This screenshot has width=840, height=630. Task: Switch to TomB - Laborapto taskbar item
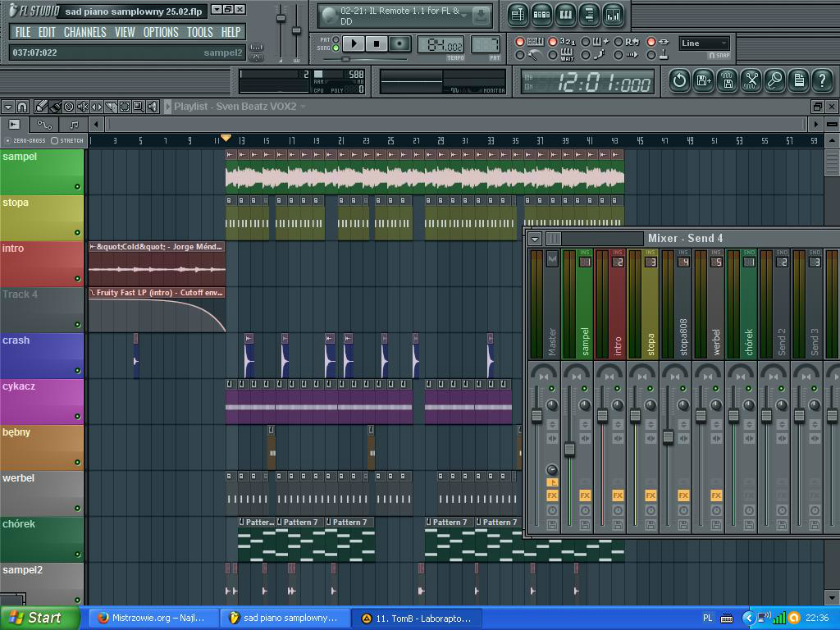tap(418, 619)
